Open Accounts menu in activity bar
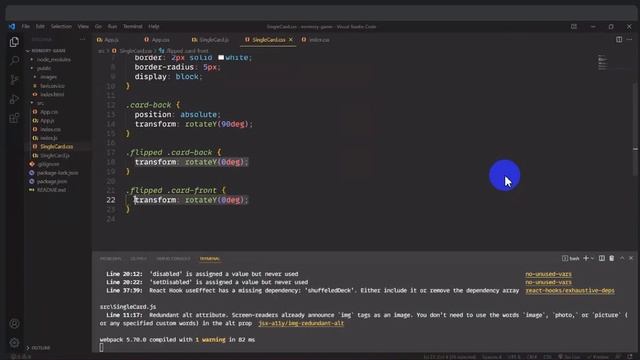The image size is (640, 360). pyautogui.click(x=14, y=324)
